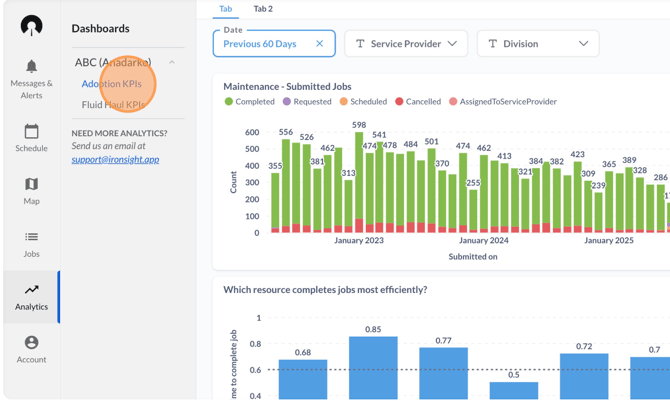Toggle the Cancelled legend series
Image resolution: width=670 pixels, height=401 pixels.
(418, 101)
